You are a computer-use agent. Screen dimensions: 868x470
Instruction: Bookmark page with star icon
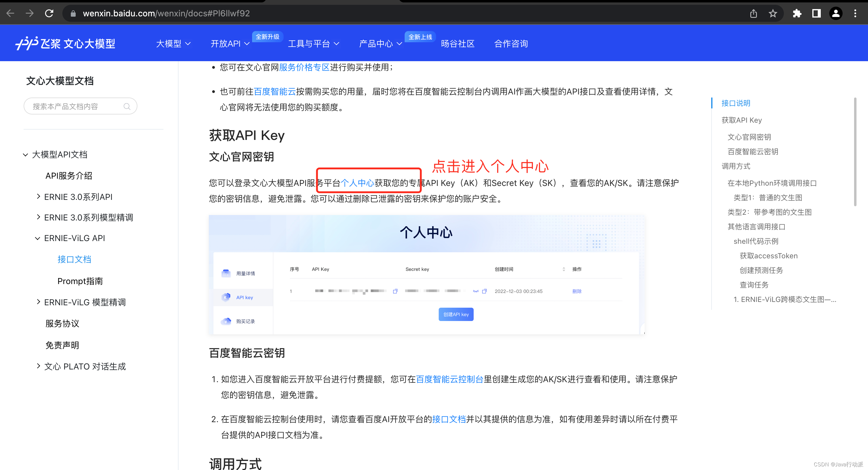click(x=773, y=14)
